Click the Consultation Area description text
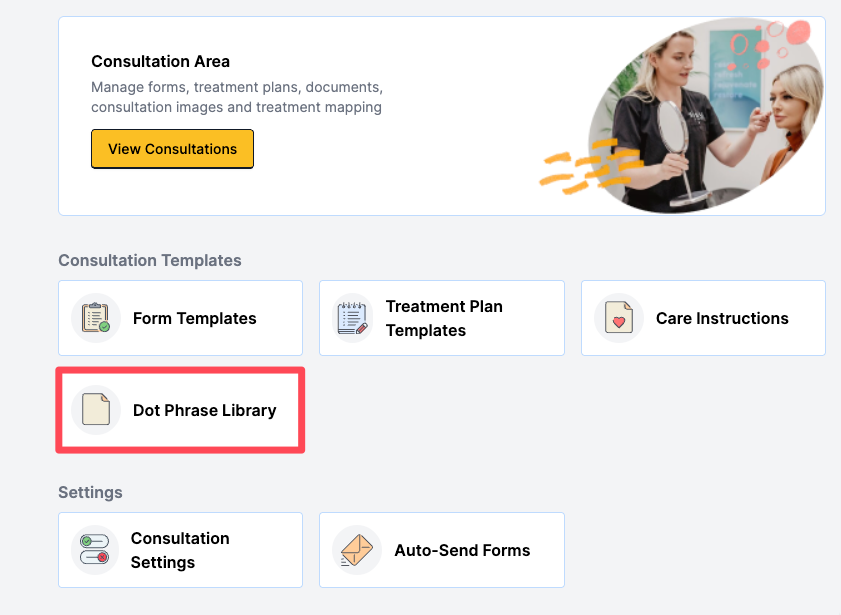This screenshot has height=615, width=841. click(x=237, y=97)
